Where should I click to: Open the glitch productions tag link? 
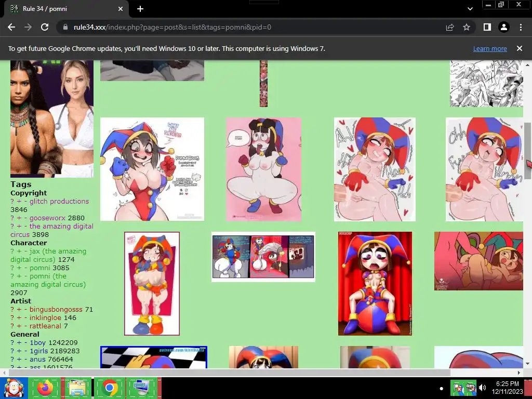tap(59, 201)
